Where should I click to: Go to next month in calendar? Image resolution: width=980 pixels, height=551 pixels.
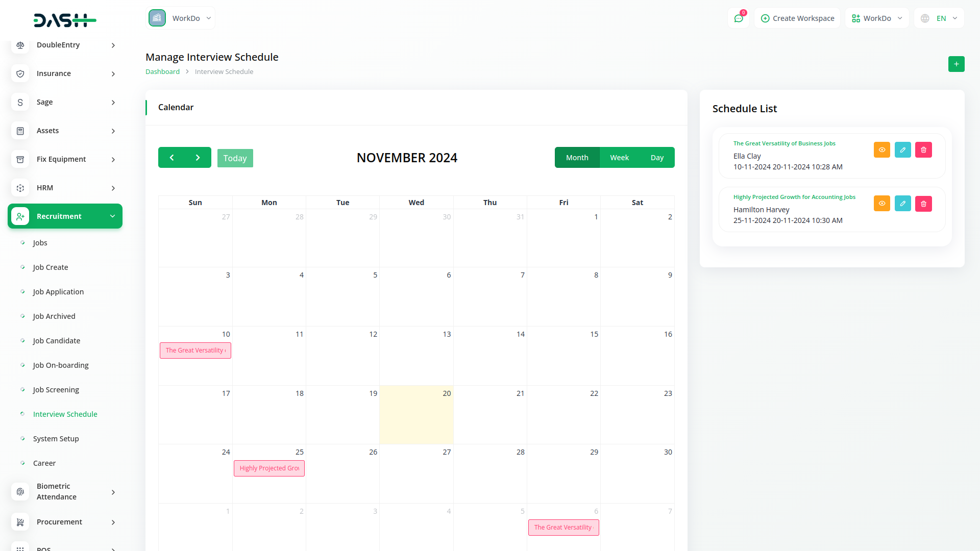point(198,158)
